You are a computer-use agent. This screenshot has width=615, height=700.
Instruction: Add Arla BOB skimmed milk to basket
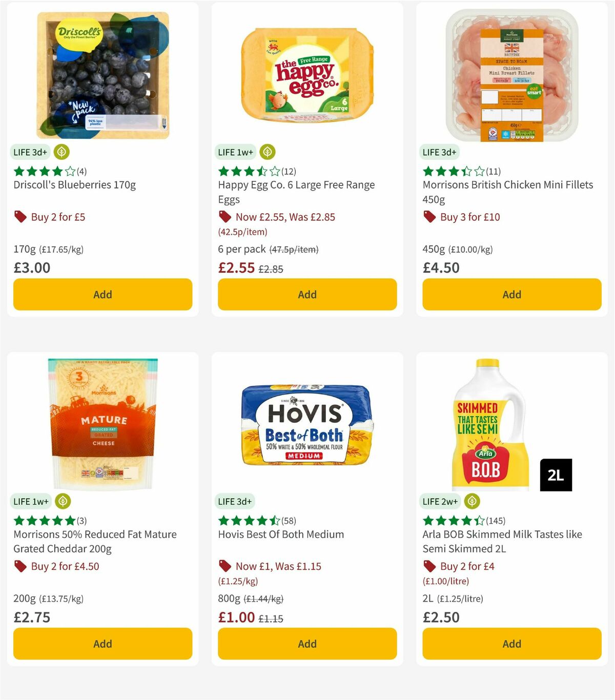511,644
